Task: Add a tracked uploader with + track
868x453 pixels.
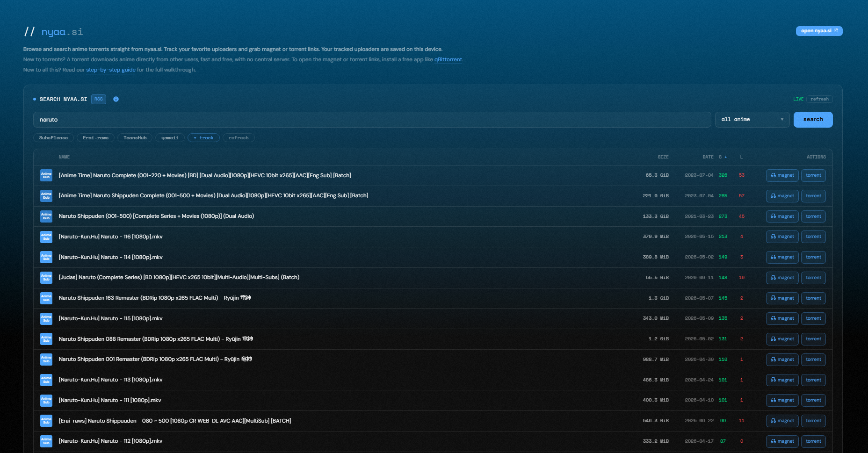Action: (203, 138)
